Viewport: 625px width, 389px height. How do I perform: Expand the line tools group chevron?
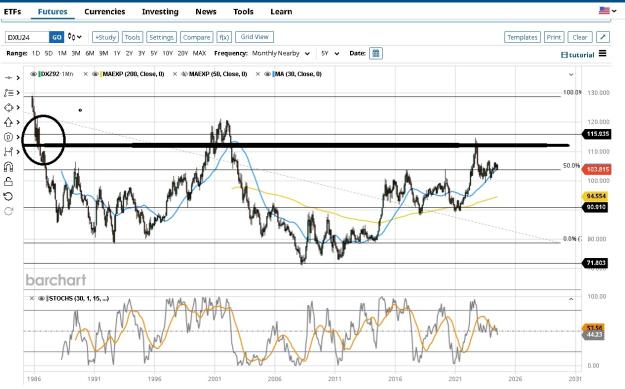coord(18,92)
